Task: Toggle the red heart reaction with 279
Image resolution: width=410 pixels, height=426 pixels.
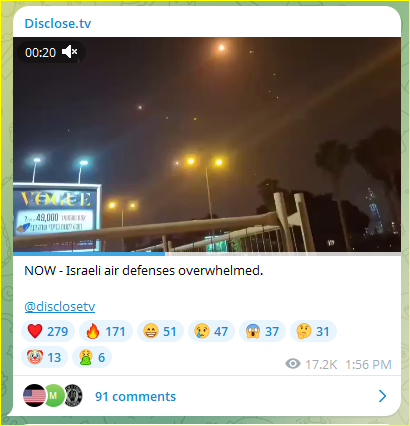Action: pos(48,331)
